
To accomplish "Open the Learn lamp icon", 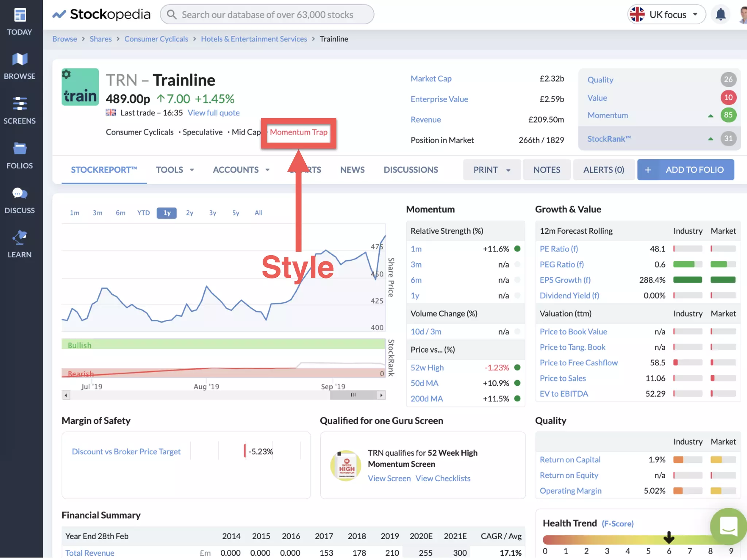I will (x=20, y=238).
